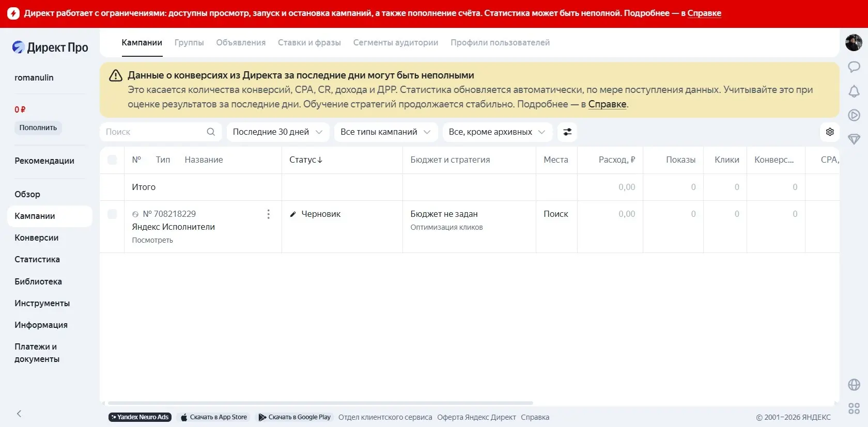
Task: Open Рекомендации in the left menu
Action: (x=44, y=161)
